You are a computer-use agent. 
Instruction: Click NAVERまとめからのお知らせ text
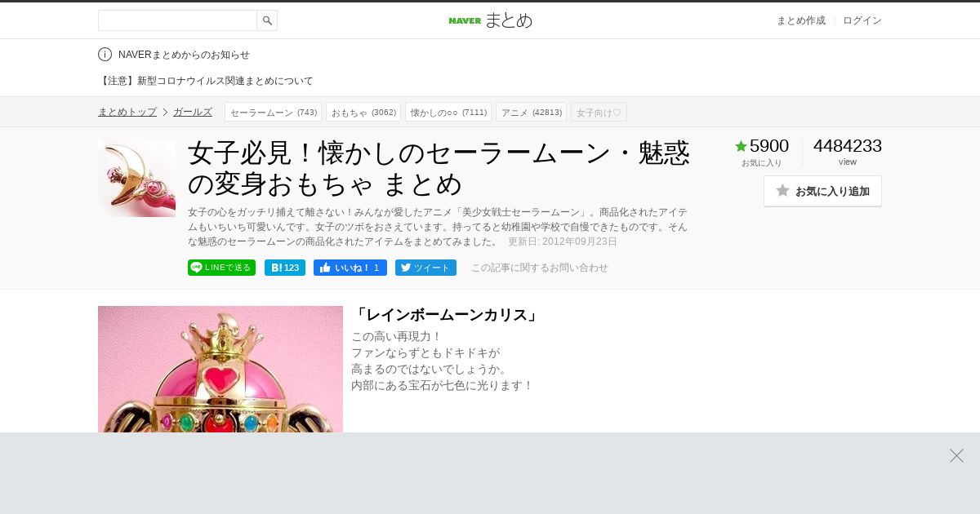184,55
